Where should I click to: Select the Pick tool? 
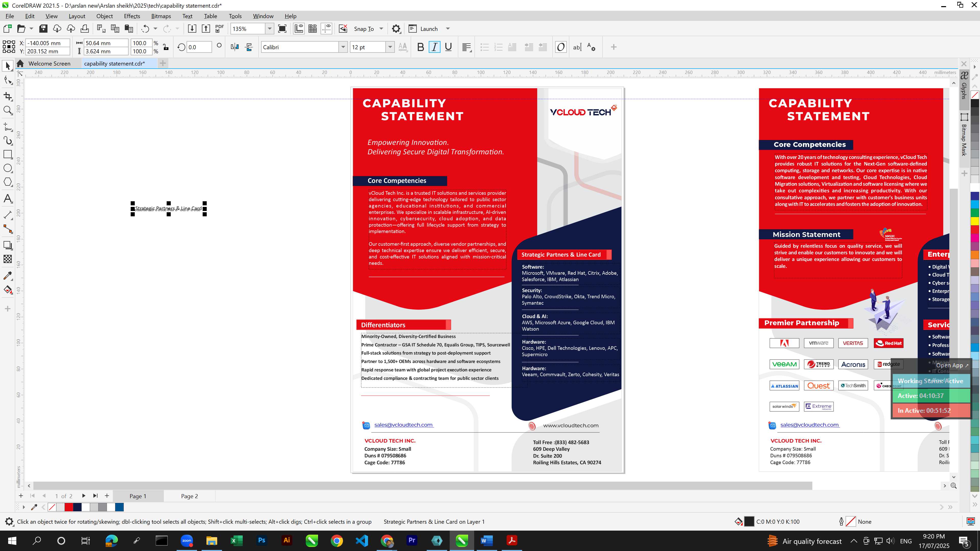coord(8,66)
